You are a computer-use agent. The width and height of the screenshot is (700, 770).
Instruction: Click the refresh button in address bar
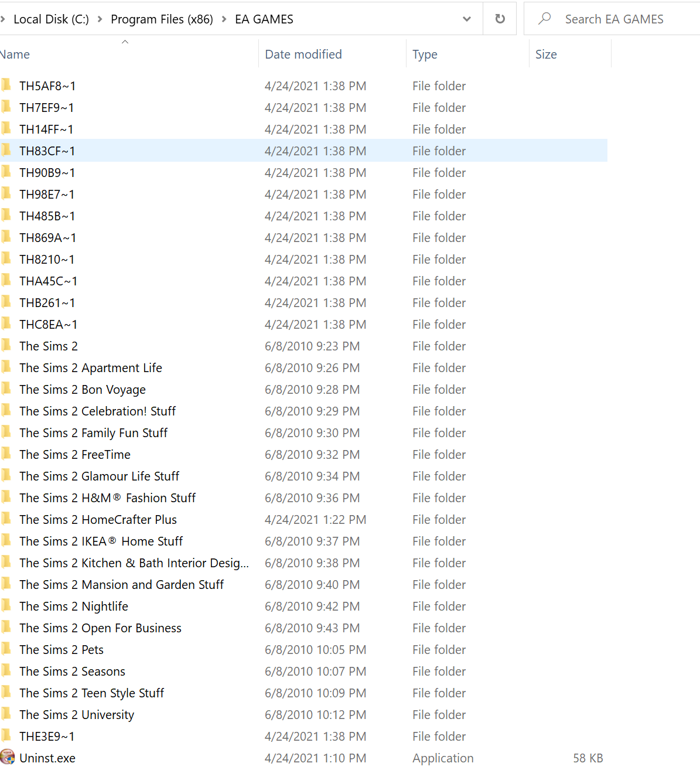click(x=500, y=19)
